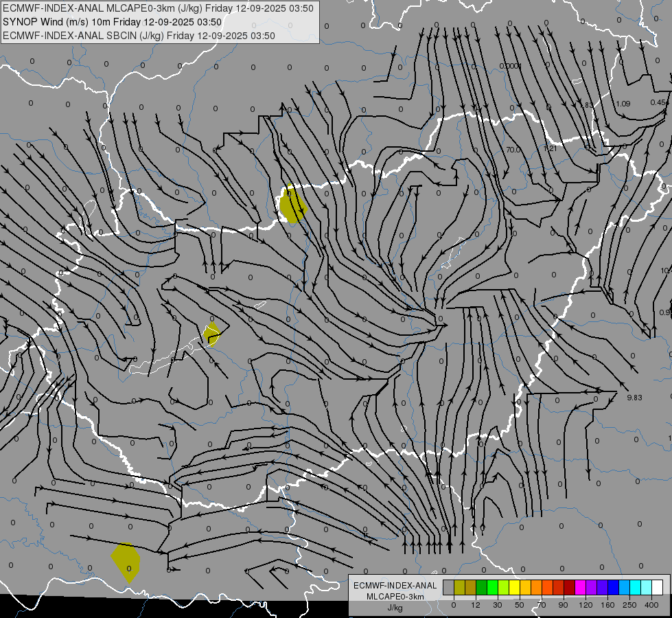Select the dark green legend swatch after 12
The width and height of the screenshot is (672, 618).
click(x=482, y=587)
